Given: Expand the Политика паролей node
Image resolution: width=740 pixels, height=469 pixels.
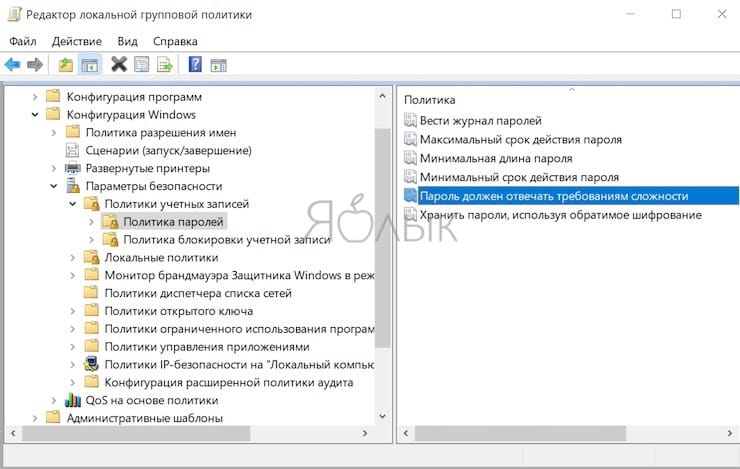Looking at the screenshot, I should pos(92,222).
